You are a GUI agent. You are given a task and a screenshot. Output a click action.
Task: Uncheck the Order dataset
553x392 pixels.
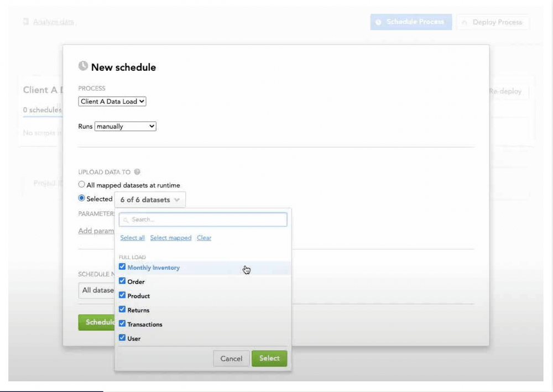coord(122,281)
